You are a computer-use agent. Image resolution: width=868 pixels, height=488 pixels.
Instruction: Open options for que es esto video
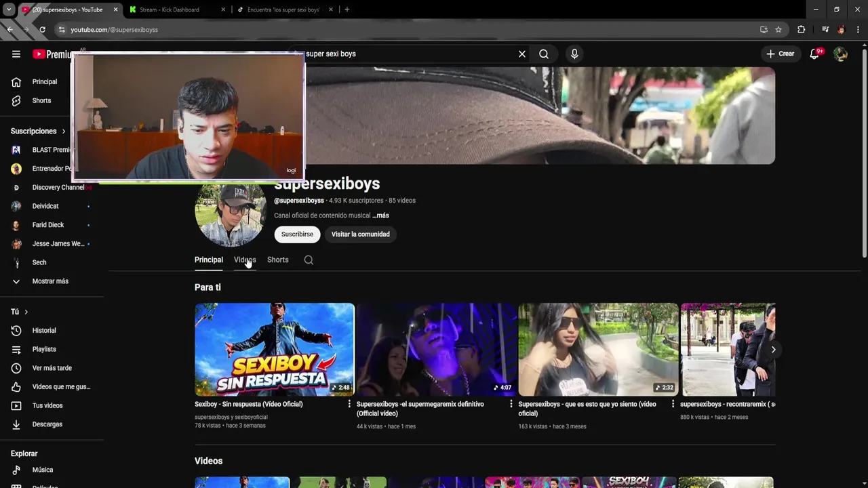point(673,404)
